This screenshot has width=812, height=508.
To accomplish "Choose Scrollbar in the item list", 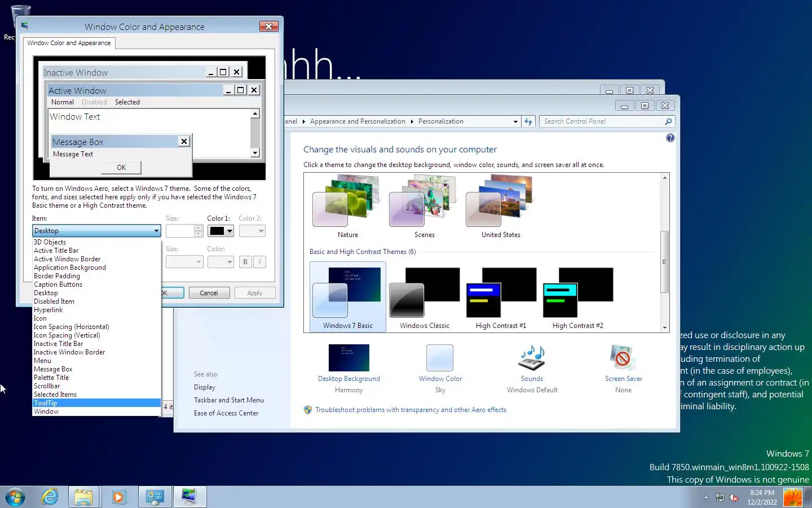I will coord(96,386).
